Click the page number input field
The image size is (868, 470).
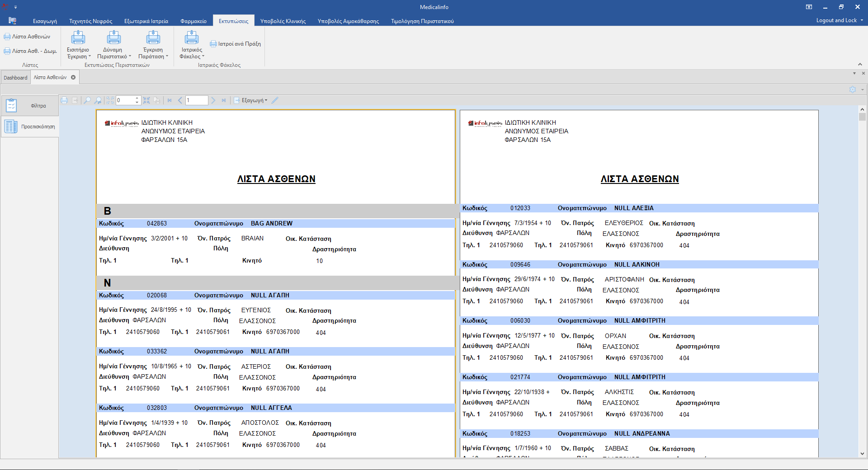pos(197,100)
